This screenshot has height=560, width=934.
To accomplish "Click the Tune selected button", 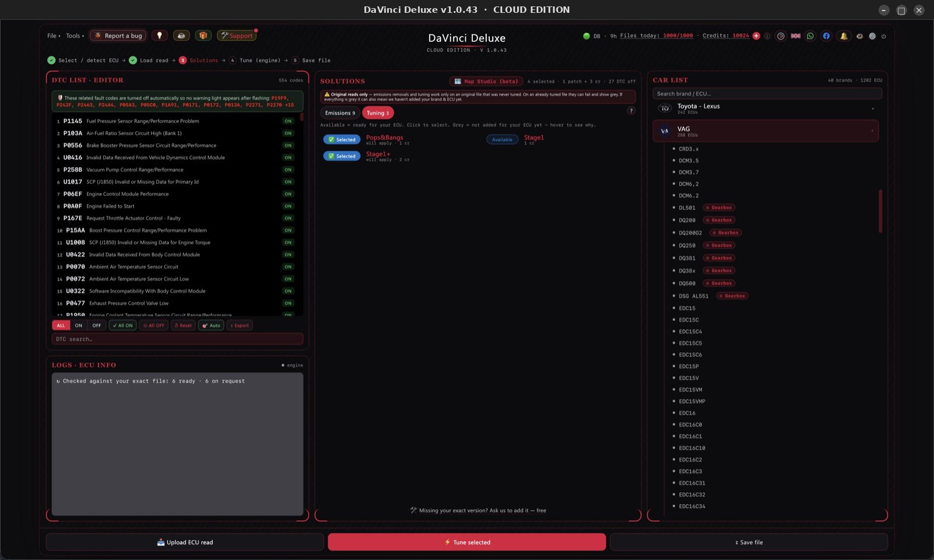I will [467, 542].
